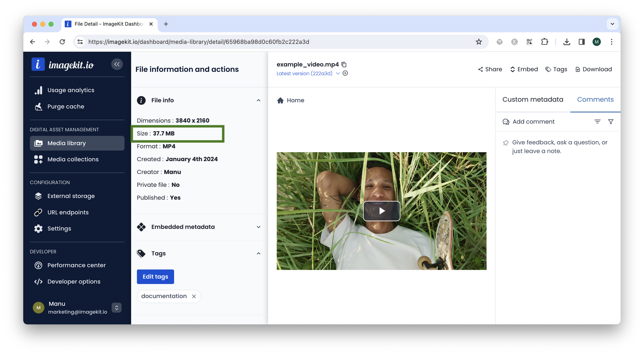This screenshot has height=355, width=644.
Task: Click the globe extension icon in toolbar
Action: click(499, 42)
